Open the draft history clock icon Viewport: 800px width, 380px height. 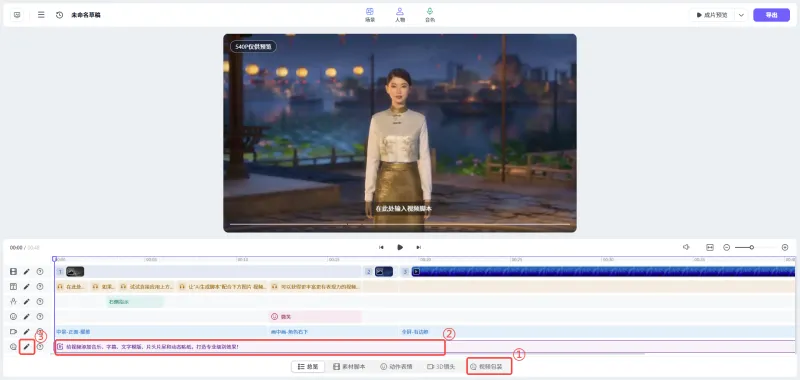click(x=60, y=15)
